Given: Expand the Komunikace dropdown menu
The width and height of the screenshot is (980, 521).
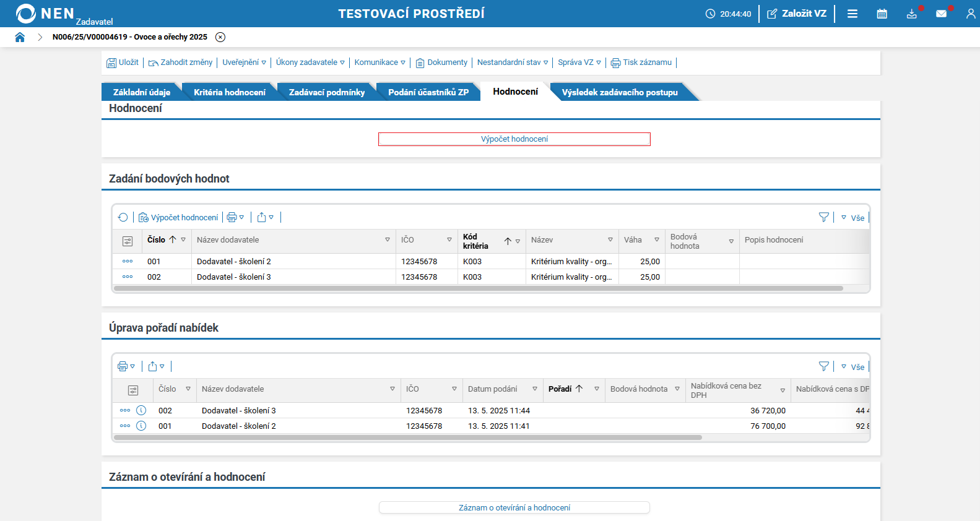Looking at the screenshot, I should (379, 62).
